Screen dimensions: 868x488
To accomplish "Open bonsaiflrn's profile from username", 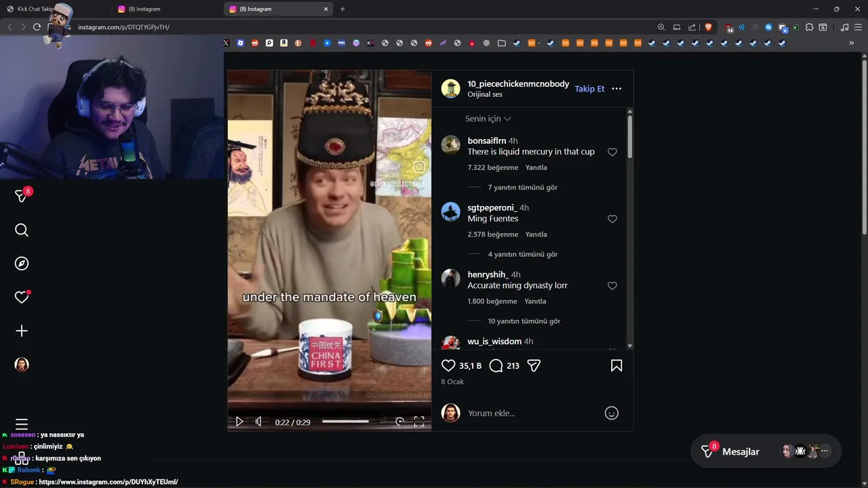I will (487, 141).
